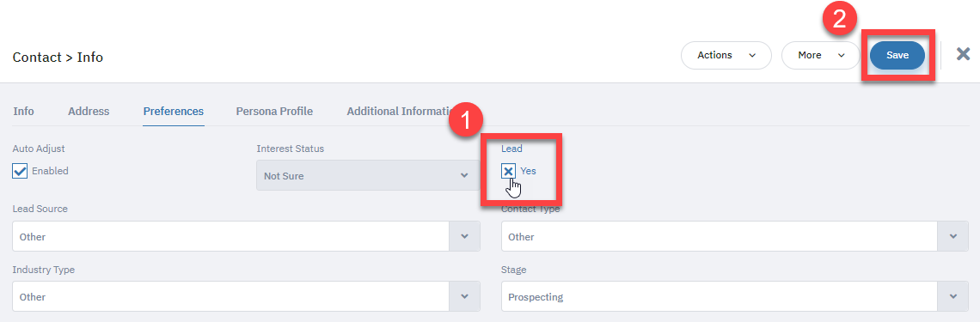This screenshot has width=980, height=322.
Task: Click the chevron arrow on Lead Source dropdown
Action: click(464, 236)
